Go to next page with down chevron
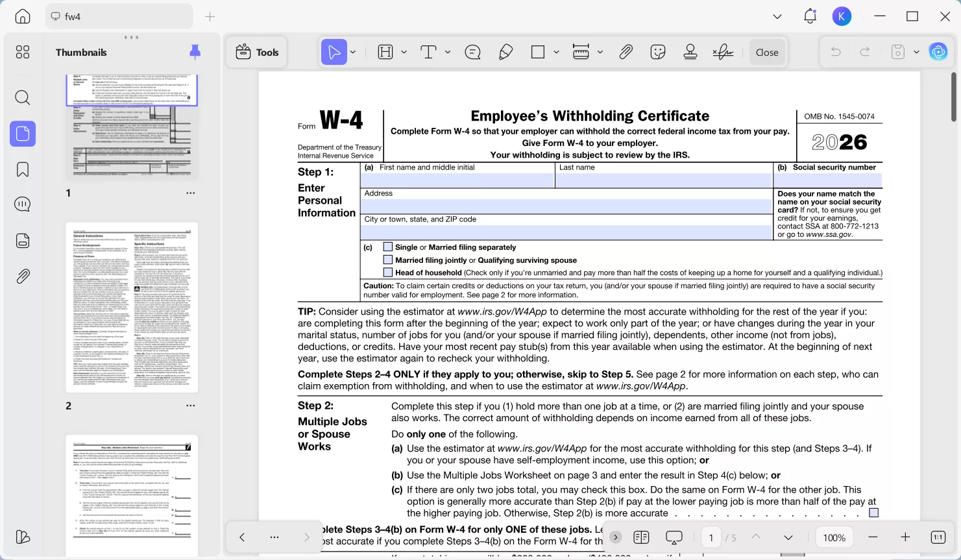Screen dimensions: 961x560 (788, 537)
